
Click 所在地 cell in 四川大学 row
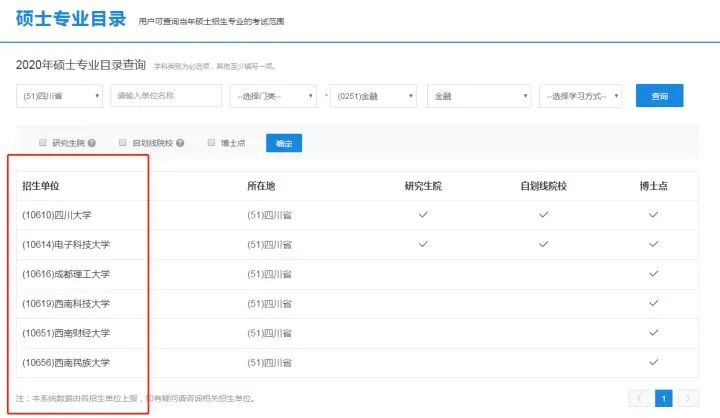[x=270, y=215]
